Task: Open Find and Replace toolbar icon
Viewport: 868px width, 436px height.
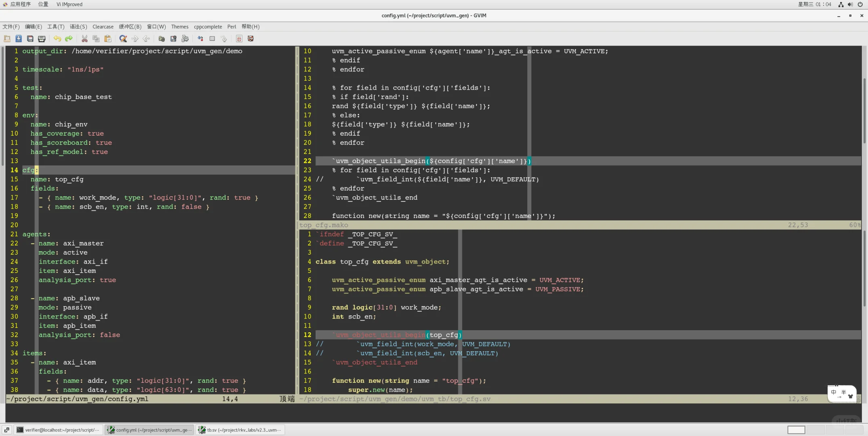Action: [x=123, y=39]
